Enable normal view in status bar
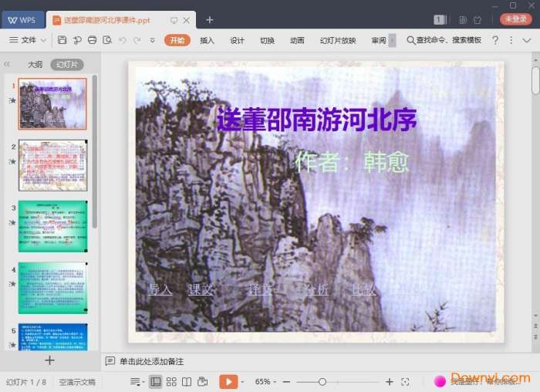The height and width of the screenshot is (392, 540). (156, 381)
